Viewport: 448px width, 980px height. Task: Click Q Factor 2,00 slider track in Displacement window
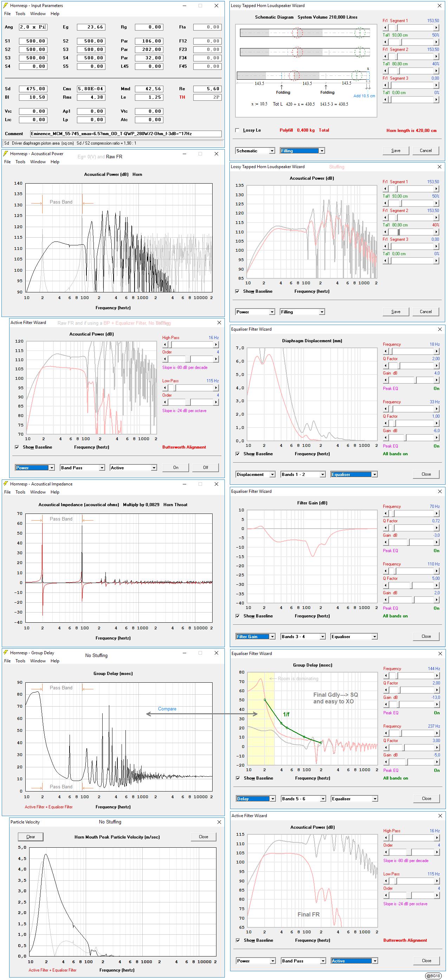[x=411, y=366]
